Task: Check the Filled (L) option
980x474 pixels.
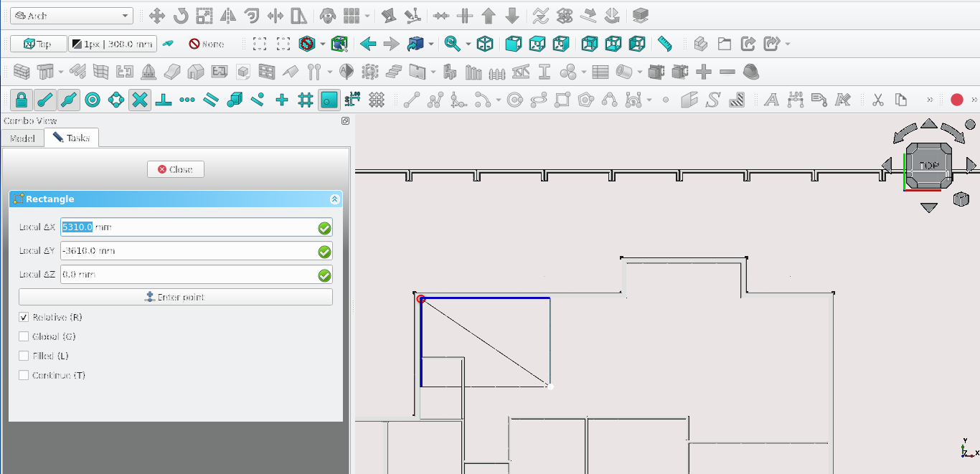Action: [x=24, y=356]
